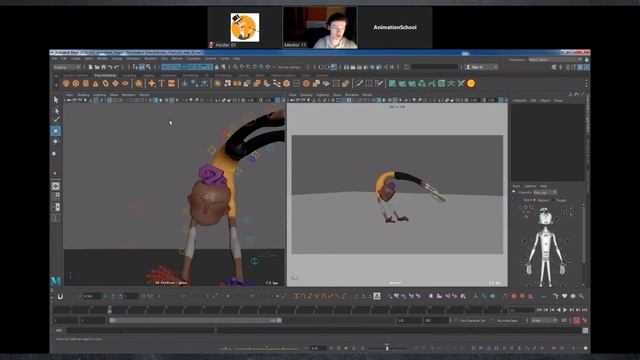
Task: Choose the Paint Selection tool
Action: pos(56,120)
